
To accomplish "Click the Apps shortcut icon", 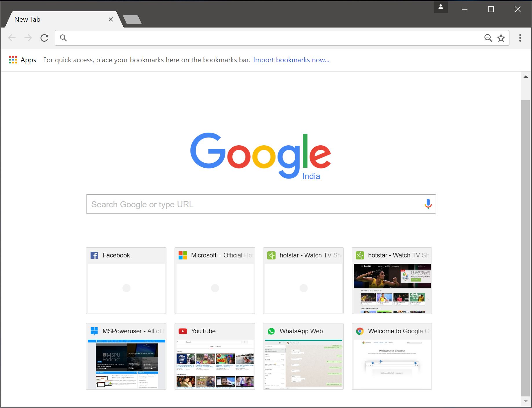I will 13,60.
